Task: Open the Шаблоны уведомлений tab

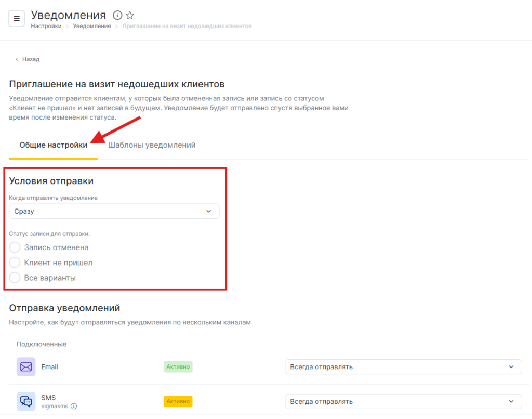Action: (x=152, y=145)
